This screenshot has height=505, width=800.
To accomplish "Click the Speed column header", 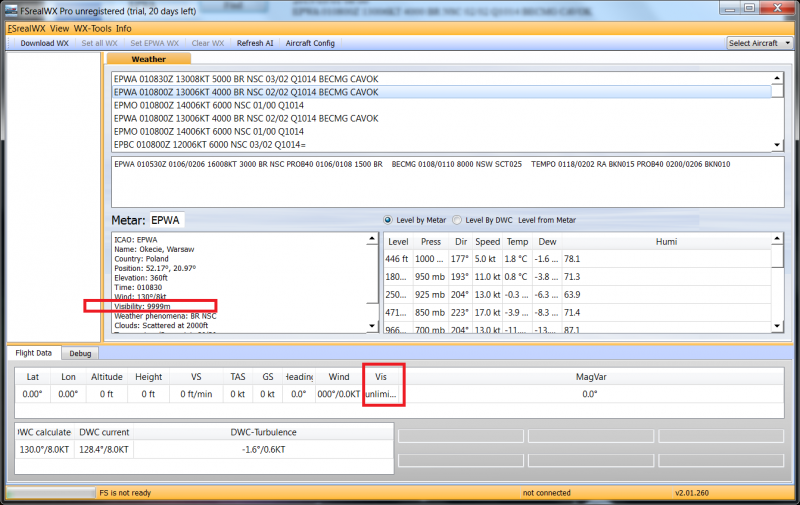I will click(487, 242).
